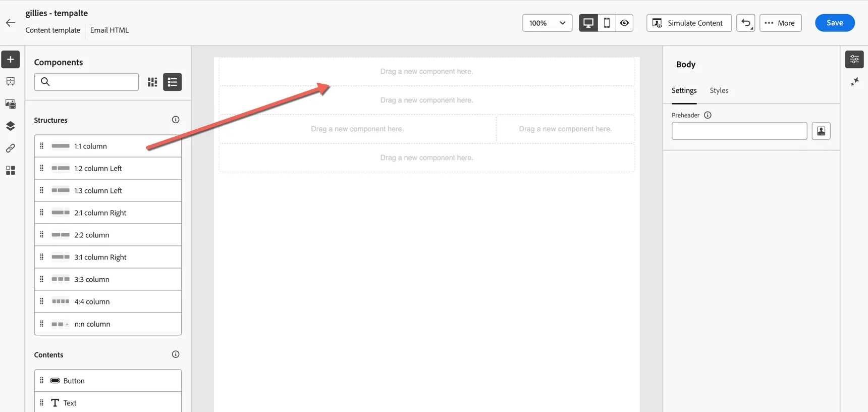Image resolution: width=868 pixels, height=412 pixels.
Task: Select the 1:2 column Left structure
Action: tap(108, 169)
